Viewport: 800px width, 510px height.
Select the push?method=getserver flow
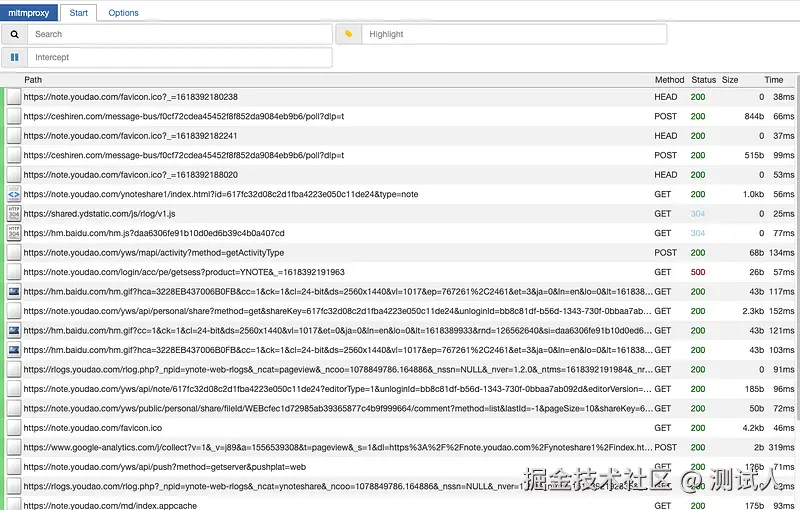pos(400,467)
